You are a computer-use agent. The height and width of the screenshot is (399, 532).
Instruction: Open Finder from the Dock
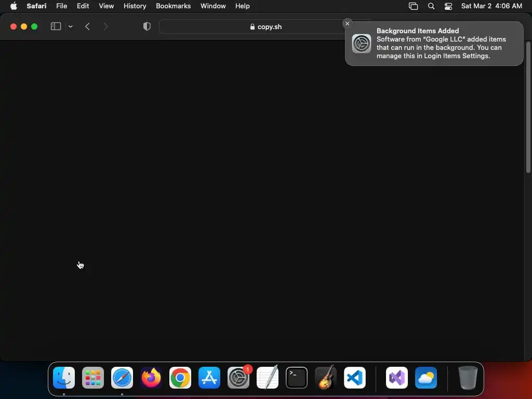tap(64, 378)
